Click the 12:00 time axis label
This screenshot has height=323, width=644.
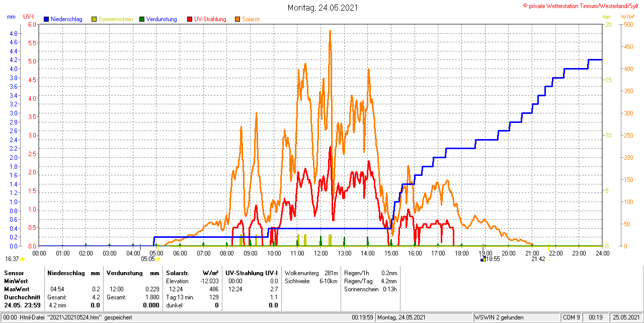point(321,252)
